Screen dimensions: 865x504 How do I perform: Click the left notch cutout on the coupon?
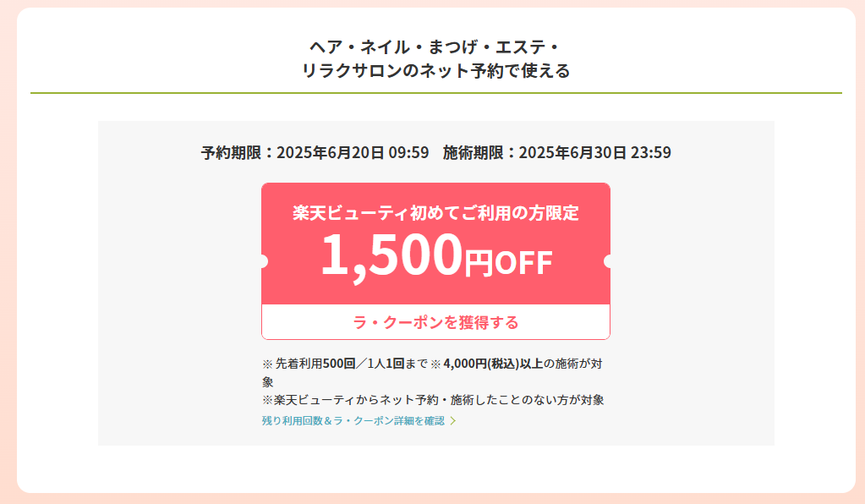pos(265,261)
